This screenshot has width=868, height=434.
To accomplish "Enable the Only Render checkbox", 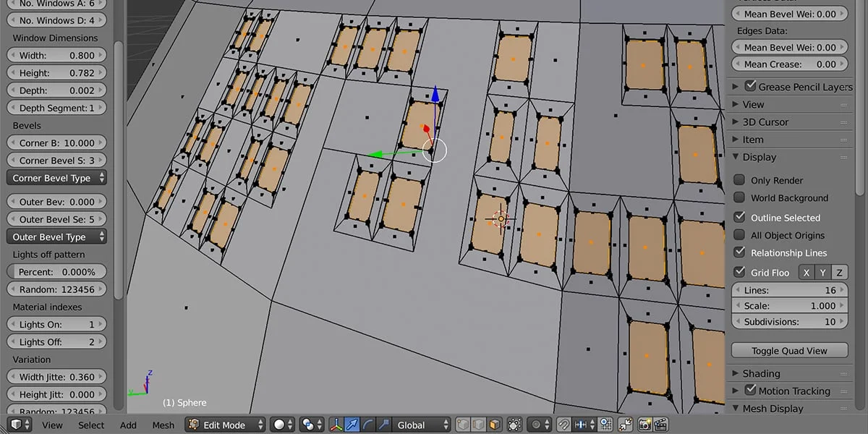I will click(739, 180).
